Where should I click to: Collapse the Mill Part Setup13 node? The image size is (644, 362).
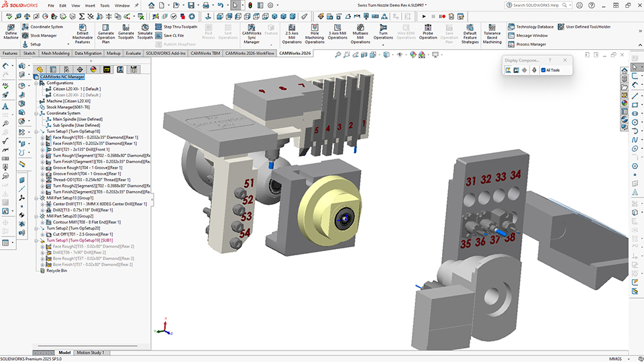[36, 198]
